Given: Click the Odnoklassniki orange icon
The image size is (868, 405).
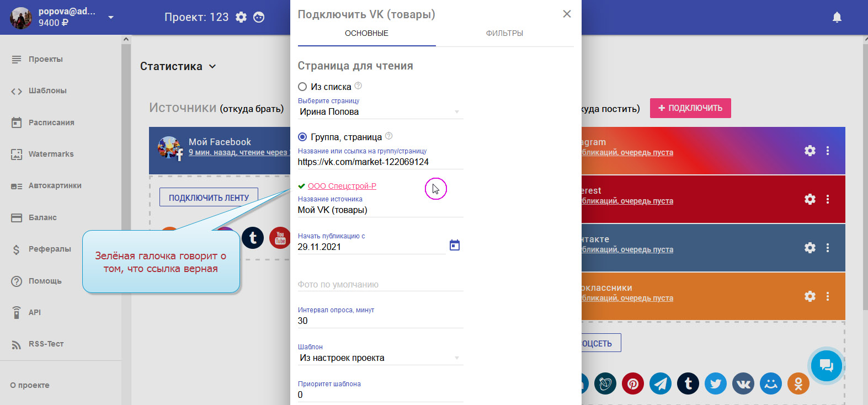Looking at the screenshot, I should point(798,383).
